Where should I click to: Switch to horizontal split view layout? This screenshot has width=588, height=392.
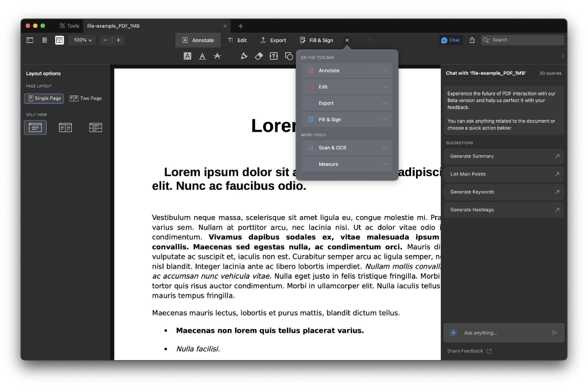pyautogui.click(x=96, y=127)
